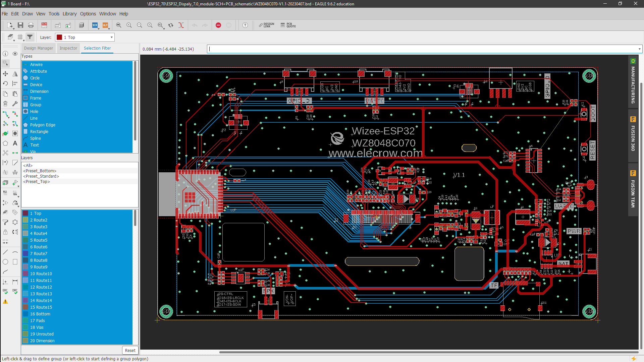Open the Manufacturing side panel
The height and width of the screenshot is (362, 644).
coord(633,82)
